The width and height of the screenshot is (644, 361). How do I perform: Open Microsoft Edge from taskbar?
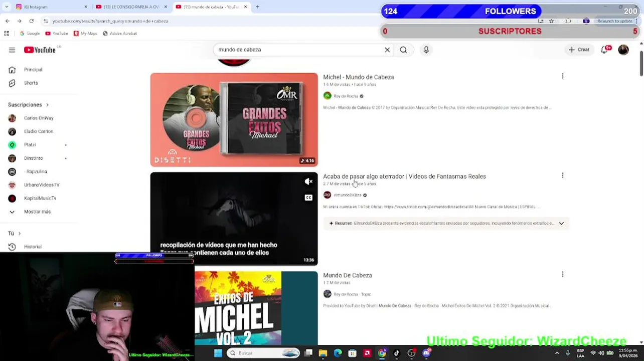click(338, 353)
